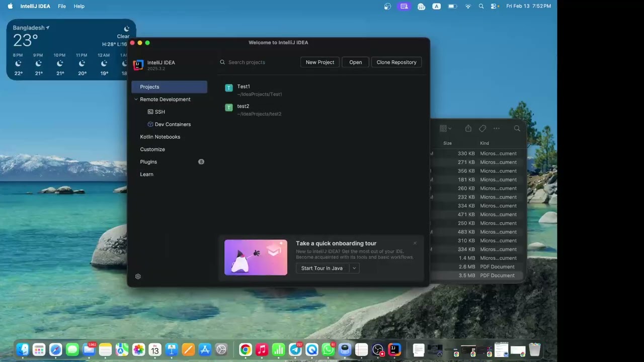Viewport: 644px width, 362px height.
Task: Click the date and time in the menu bar
Action: point(528,6)
